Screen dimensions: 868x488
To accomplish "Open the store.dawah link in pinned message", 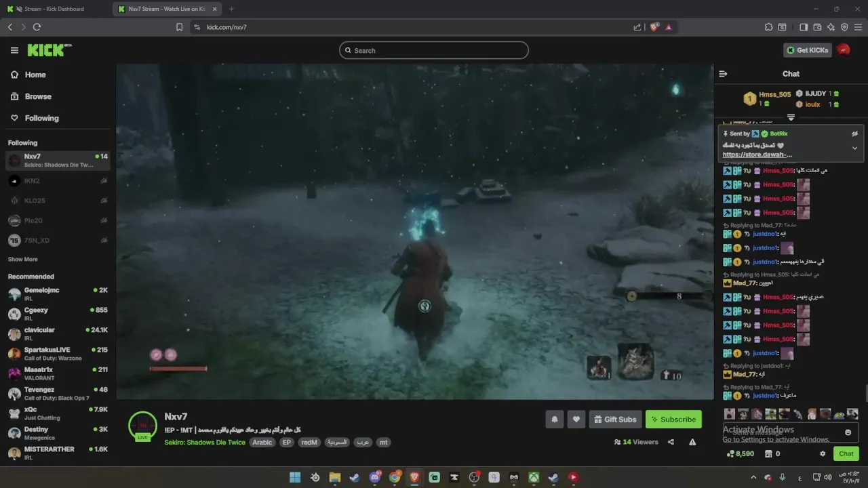I will [757, 155].
